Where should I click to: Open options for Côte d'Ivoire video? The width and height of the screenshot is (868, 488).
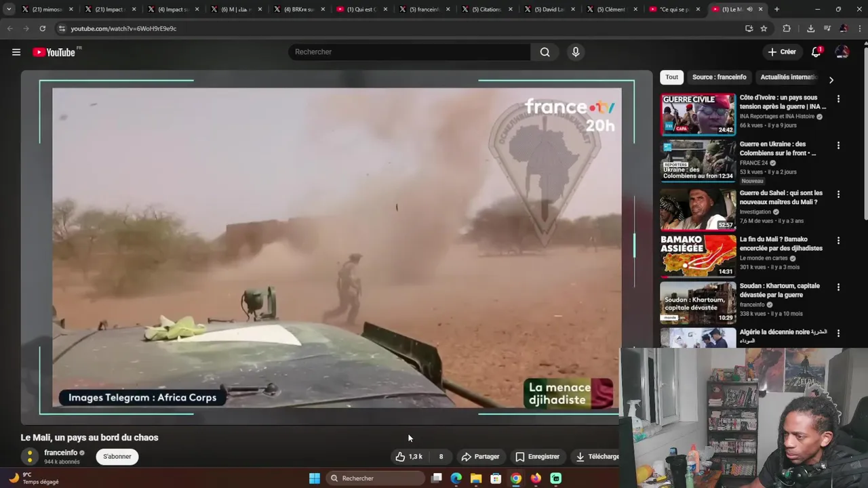point(838,99)
